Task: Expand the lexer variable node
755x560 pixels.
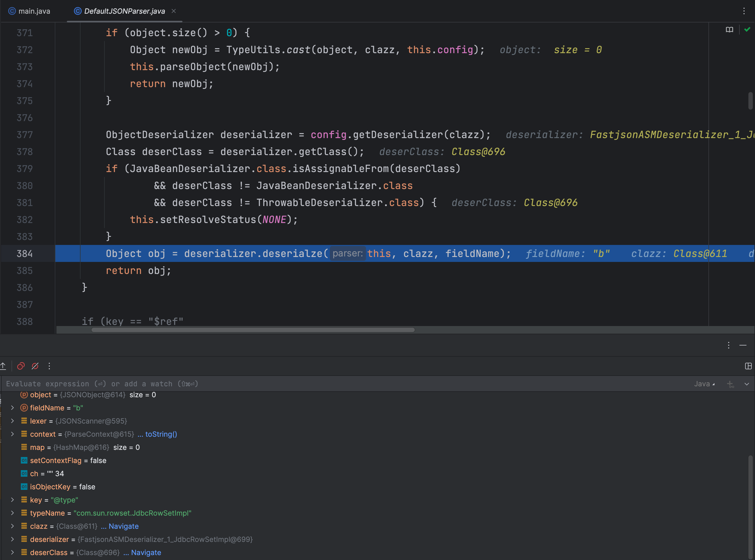Action: pyautogui.click(x=13, y=421)
